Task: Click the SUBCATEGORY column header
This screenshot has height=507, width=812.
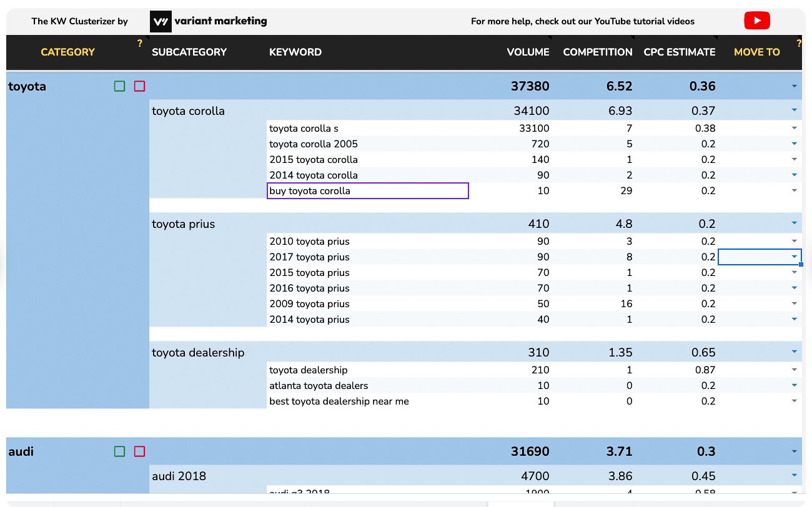Action: point(189,52)
